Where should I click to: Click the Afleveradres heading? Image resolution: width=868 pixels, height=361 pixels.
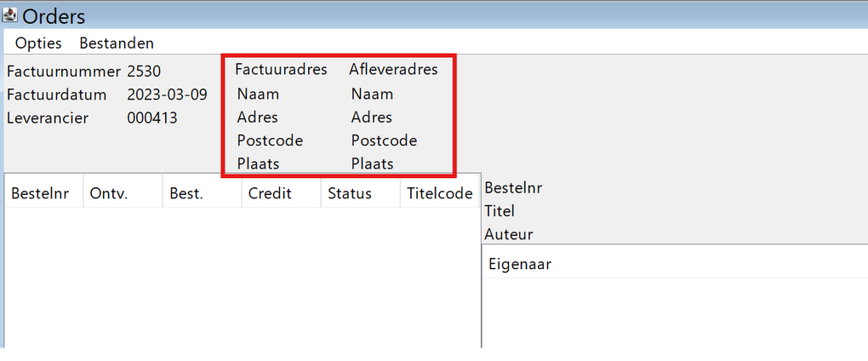[x=393, y=70]
